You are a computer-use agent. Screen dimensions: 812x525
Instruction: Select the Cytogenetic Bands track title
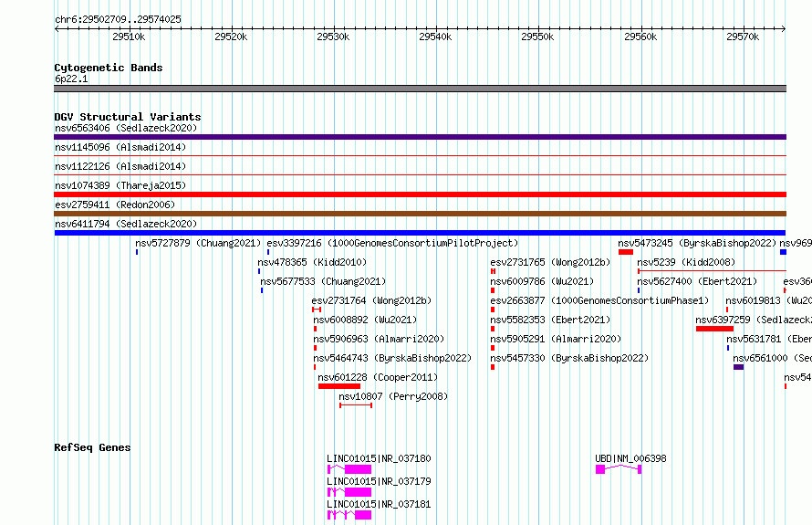tap(109, 68)
